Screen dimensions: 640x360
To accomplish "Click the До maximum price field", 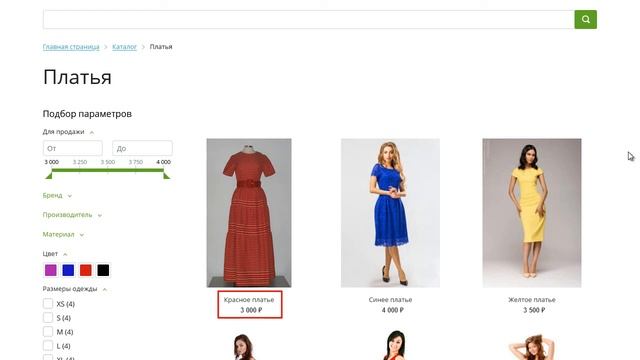I will pyautogui.click(x=142, y=148).
